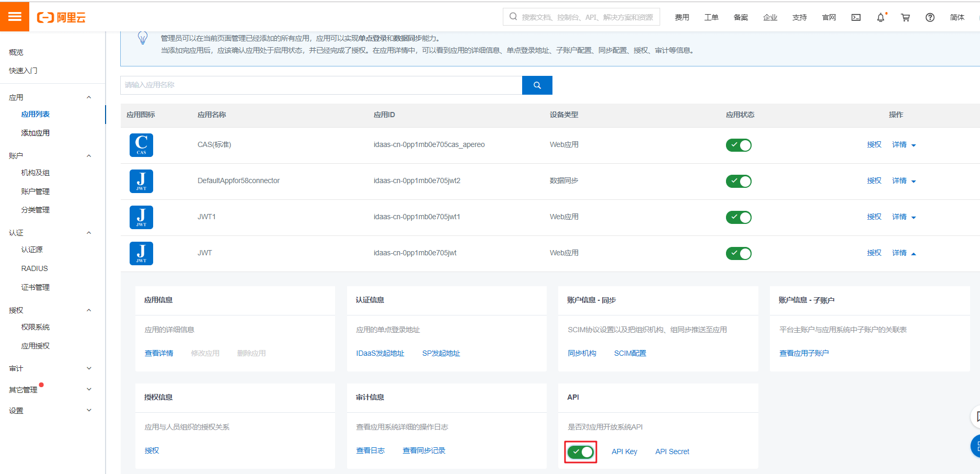Viewport: 980px width, 474px height.
Task: Open SP发起地址 link
Action: pyautogui.click(x=441, y=353)
